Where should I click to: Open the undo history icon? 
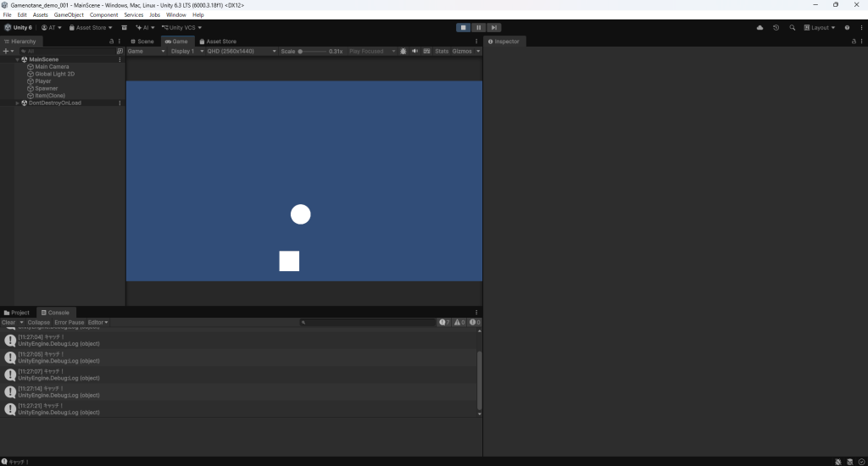tap(776, 28)
